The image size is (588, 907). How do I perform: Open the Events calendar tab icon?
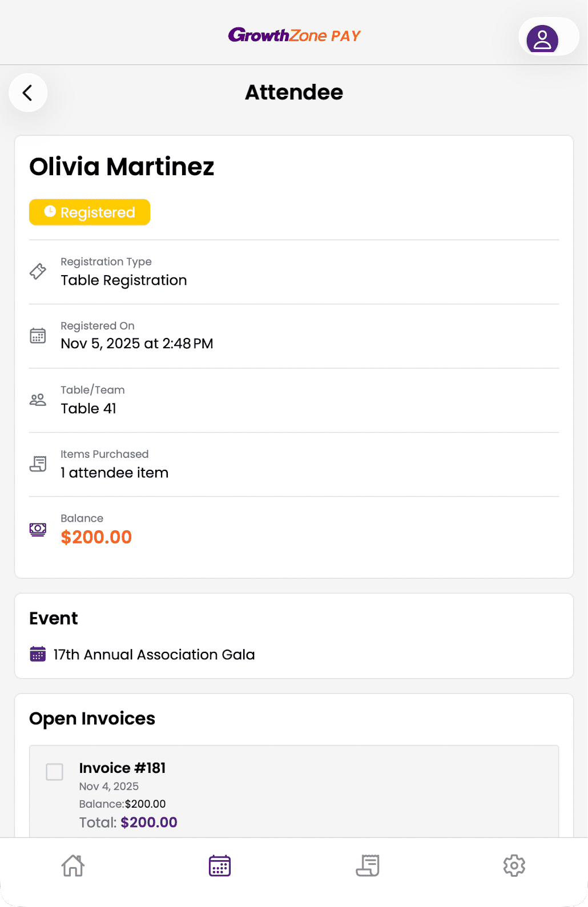220,865
